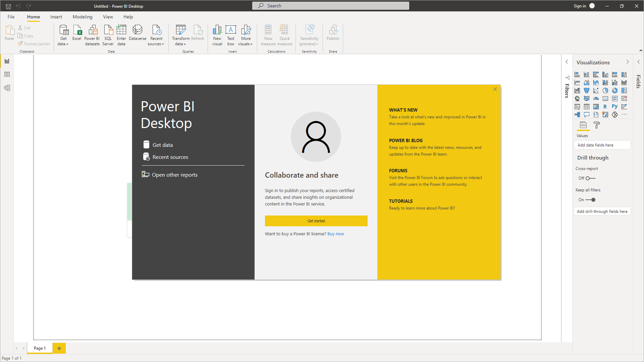Select the donut chart visual
The height and width of the screenshot is (362, 644).
[x=615, y=90]
